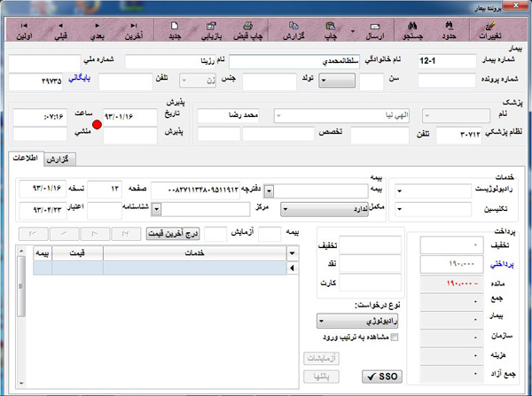Click the بازیابی retrieve icon

[211, 31]
